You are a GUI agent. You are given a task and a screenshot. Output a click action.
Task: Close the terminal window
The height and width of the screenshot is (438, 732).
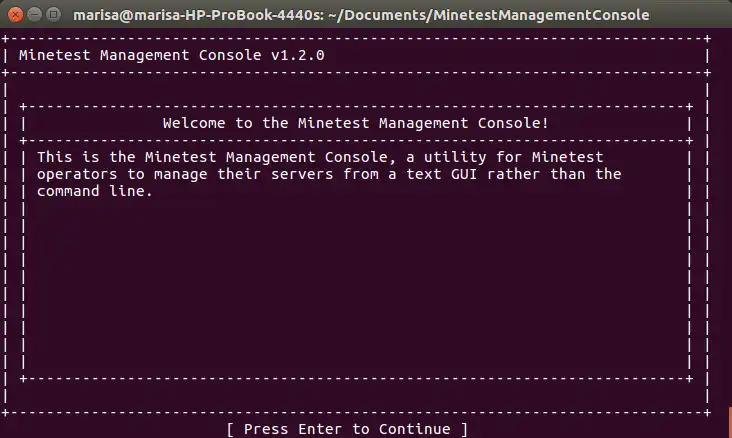[x=15, y=14]
